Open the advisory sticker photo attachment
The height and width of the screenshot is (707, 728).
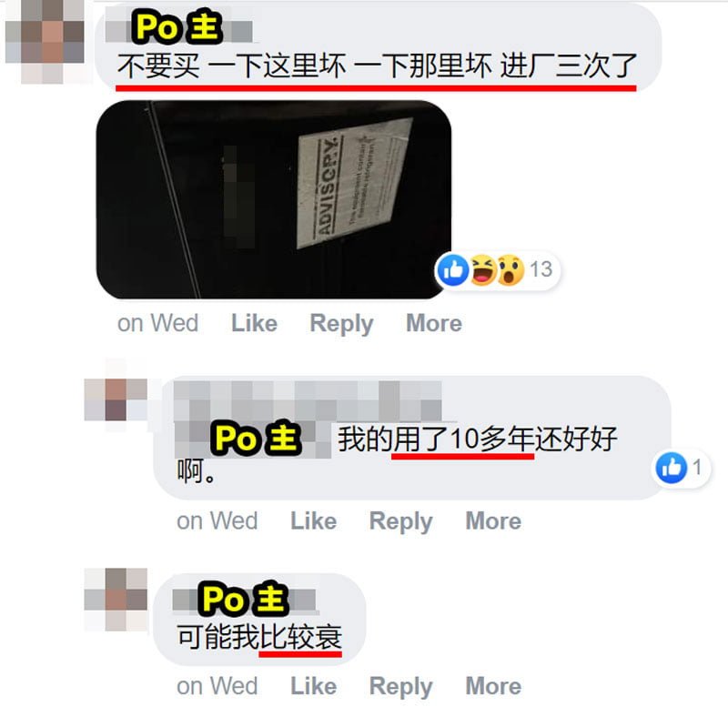tap(274, 199)
